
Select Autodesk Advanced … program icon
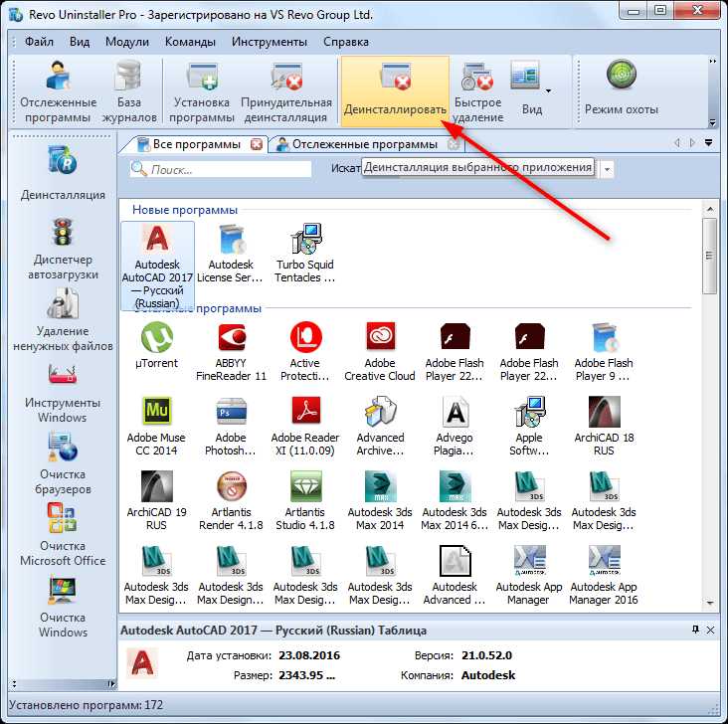[x=455, y=575]
